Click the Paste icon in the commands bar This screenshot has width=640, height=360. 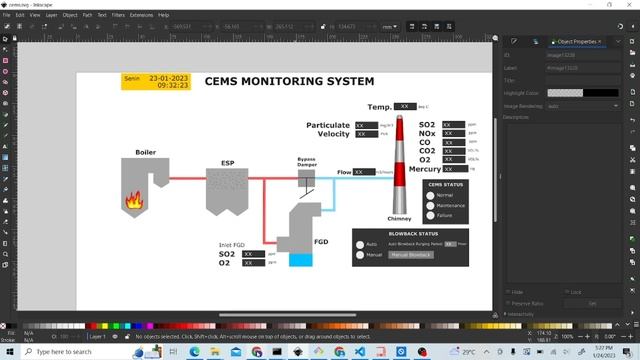tap(632, 171)
